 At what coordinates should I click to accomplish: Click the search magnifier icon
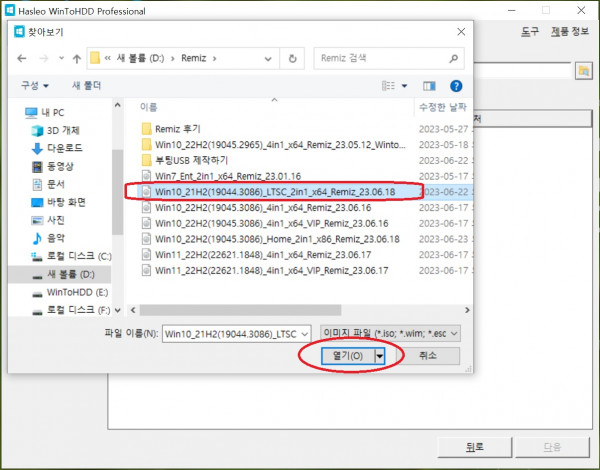click(454, 58)
